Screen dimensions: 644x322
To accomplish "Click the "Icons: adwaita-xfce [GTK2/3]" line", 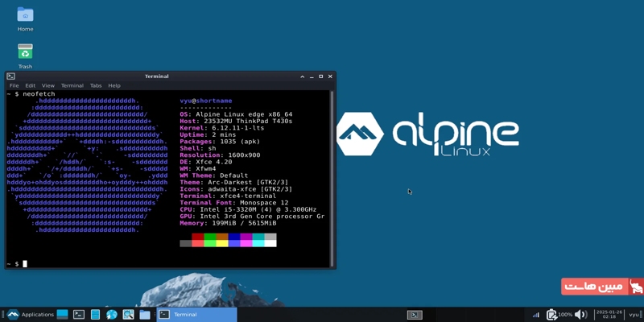I will pos(236,189).
